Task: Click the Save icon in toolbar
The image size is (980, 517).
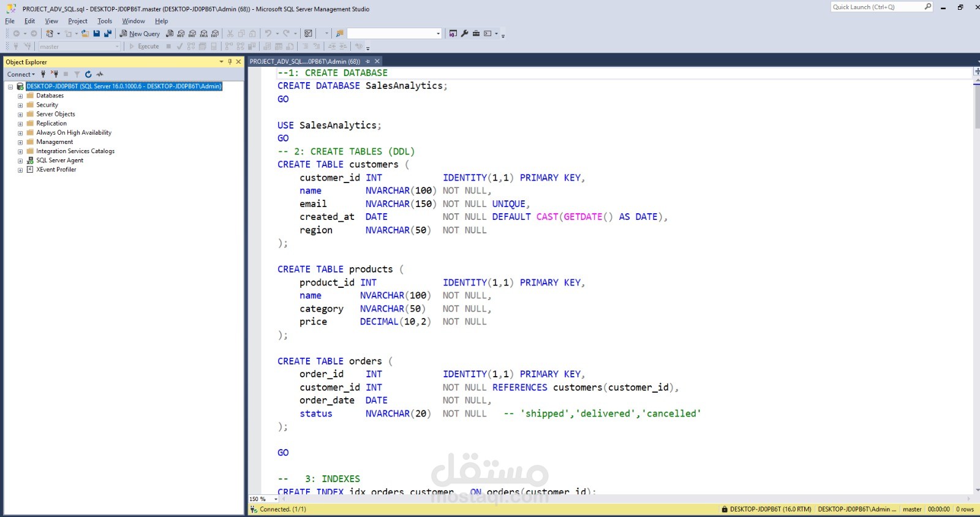Action: 97,33
